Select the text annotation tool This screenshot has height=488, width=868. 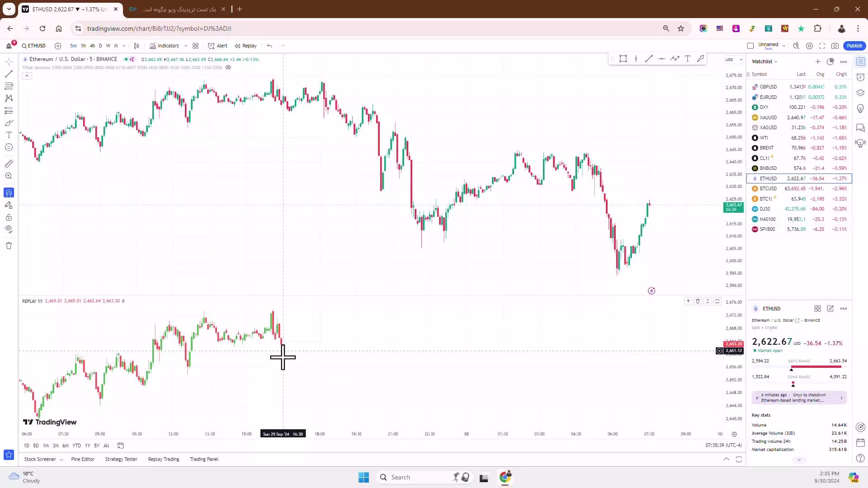(x=8, y=135)
